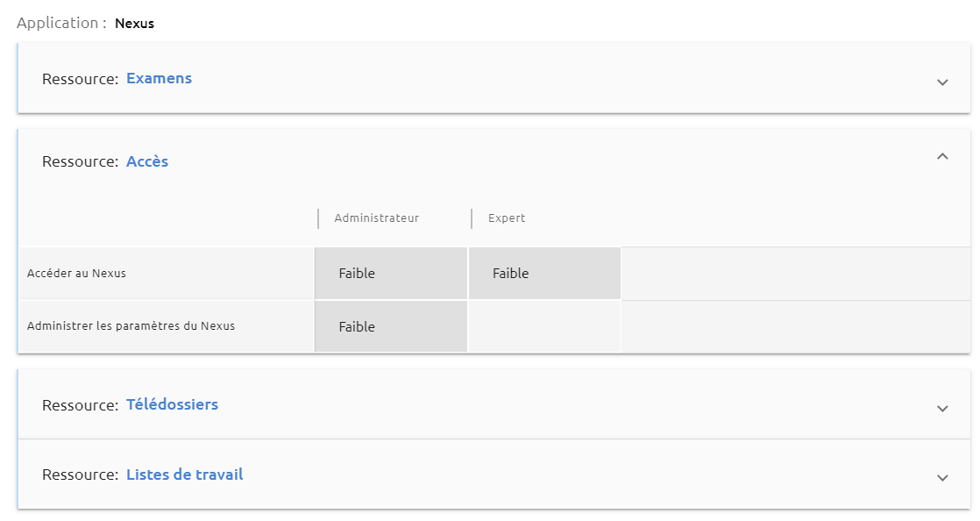This screenshot has height=521, width=980.
Task: Select the Accéder au Nexus row label
Action: (76, 274)
